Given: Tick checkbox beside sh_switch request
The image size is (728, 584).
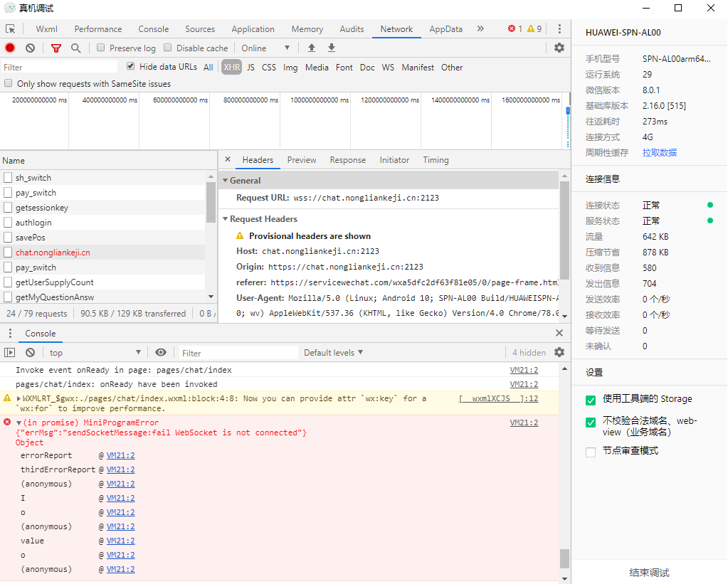Looking at the screenshot, I should (x=8, y=178).
